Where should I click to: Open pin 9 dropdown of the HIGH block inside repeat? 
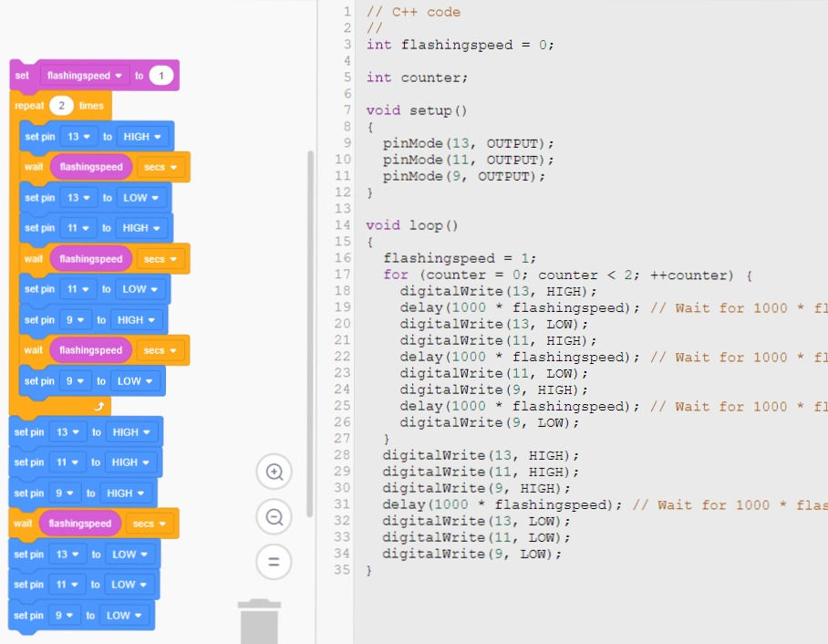pyautogui.click(x=75, y=320)
